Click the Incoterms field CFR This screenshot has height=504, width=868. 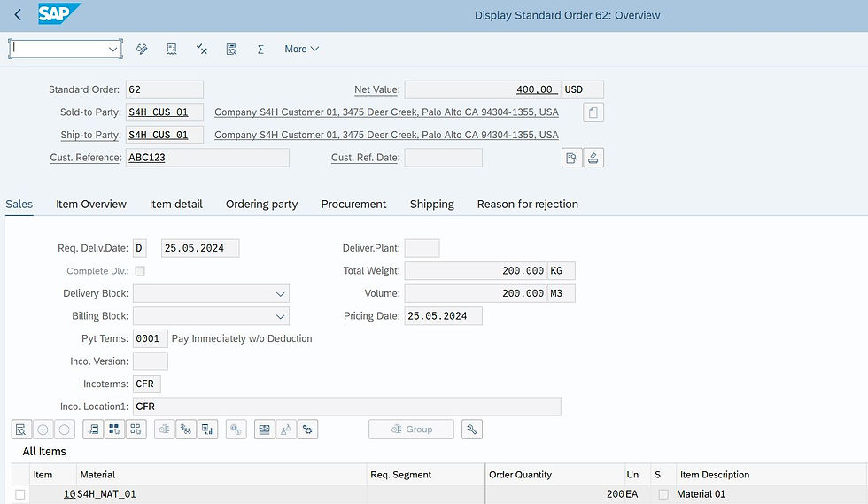(147, 384)
